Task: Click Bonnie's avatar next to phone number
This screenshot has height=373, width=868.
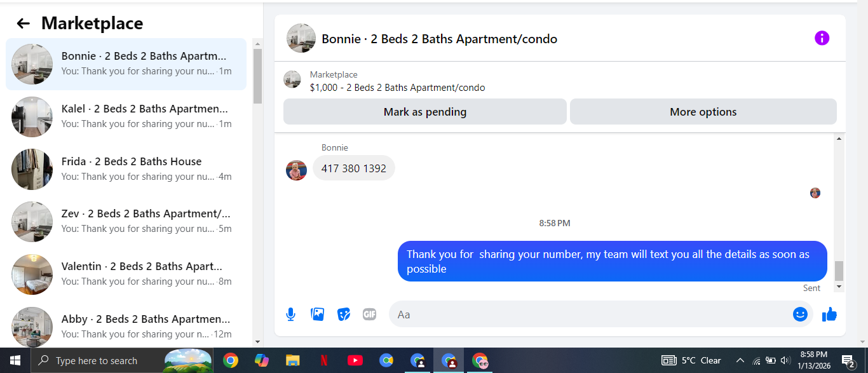Action: point(296,170)
